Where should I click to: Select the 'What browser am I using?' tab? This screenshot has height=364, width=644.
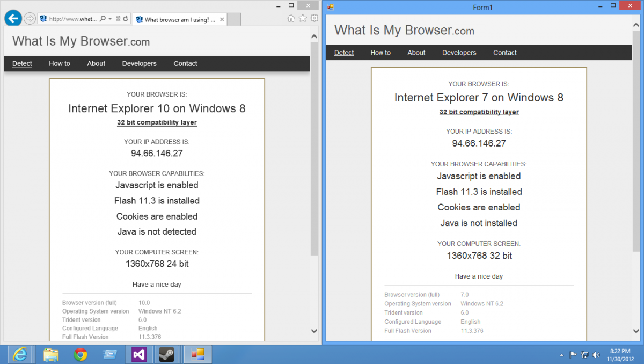(180, 19)
